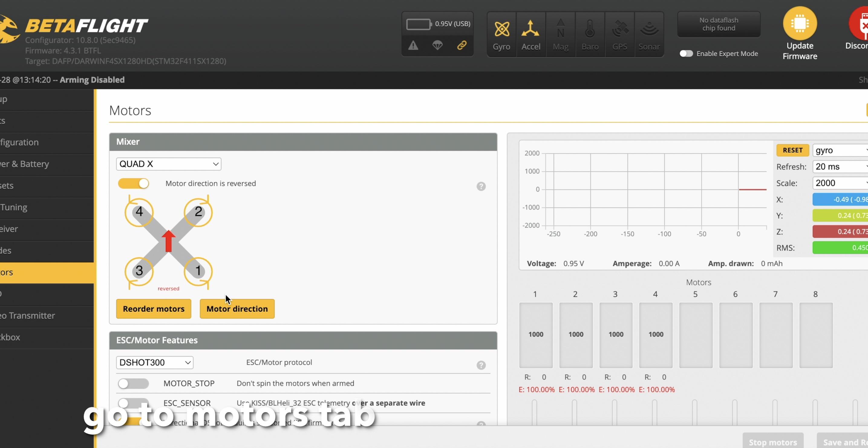868x448 pixels.
Task: Open the QUAD X mixer dropdown
Action: click(x=168, y=164)
